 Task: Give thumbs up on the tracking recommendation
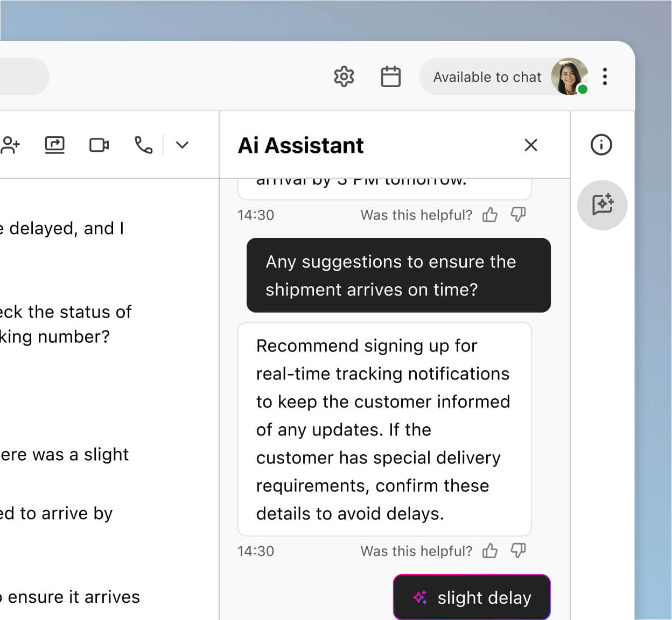point(490,551)
